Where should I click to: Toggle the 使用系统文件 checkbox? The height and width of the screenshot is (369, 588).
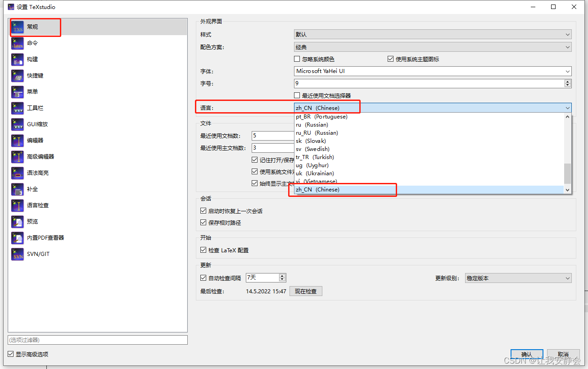pyautogui.click(x=255, y=172)
